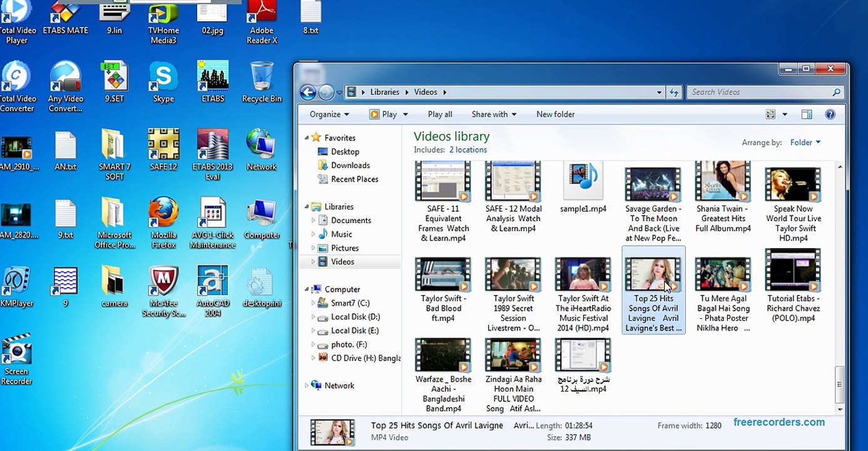Open the Adobe Reader X desktop shortcut
Screen dimensions: 868x451
coord(262,23)
